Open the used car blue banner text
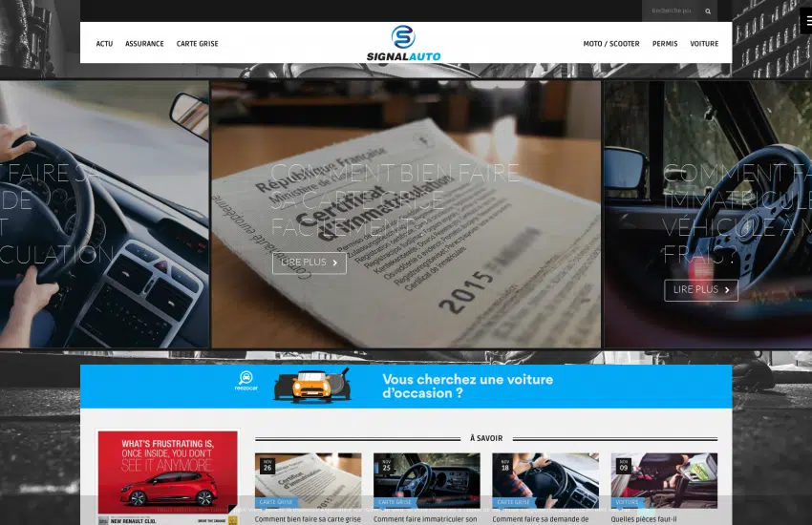 [467, 386]
